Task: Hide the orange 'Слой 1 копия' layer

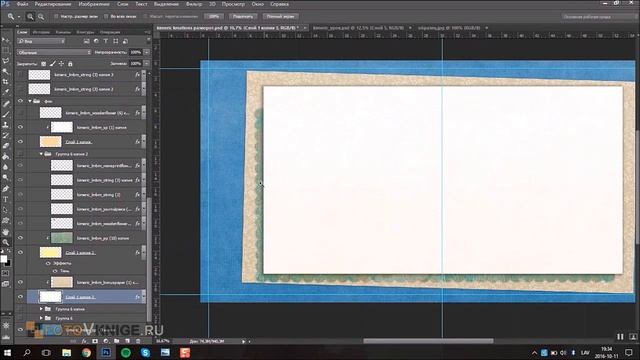Action: click(20, 142)
